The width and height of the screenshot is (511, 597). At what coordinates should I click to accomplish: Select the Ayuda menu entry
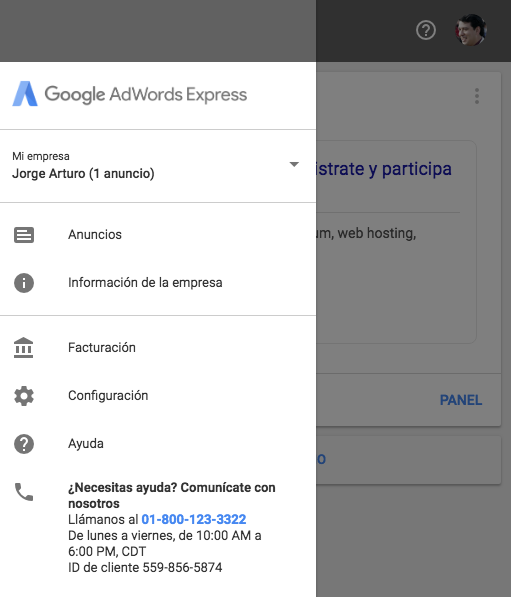pyautogui.click(x=158, y=444)
